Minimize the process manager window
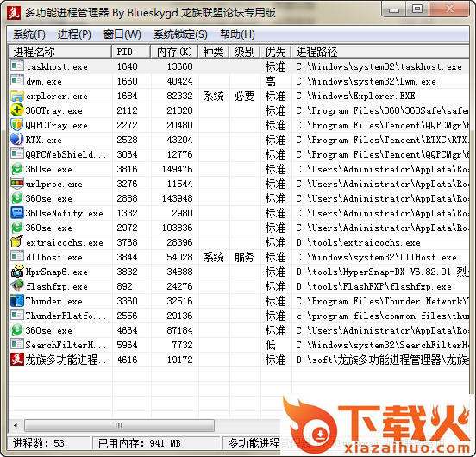 click(x=394, y=9)
